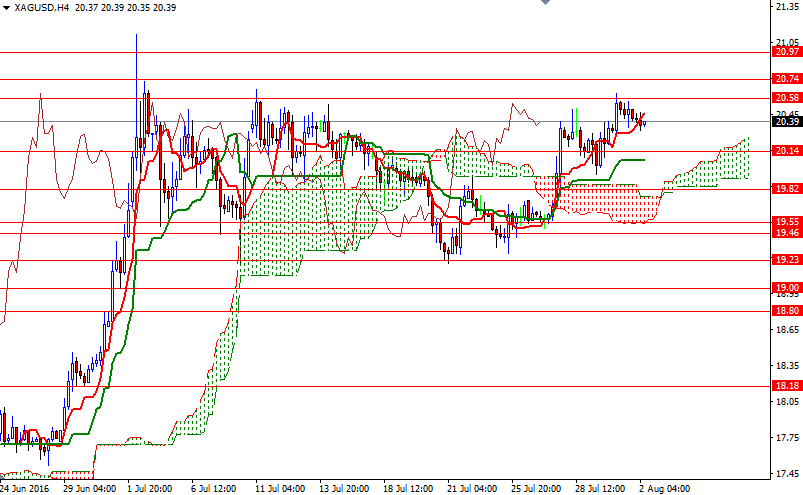Click the 1 Jul 20:00 time label
Viewport: 803px width, 495px height.
click(x=149, y=489)
